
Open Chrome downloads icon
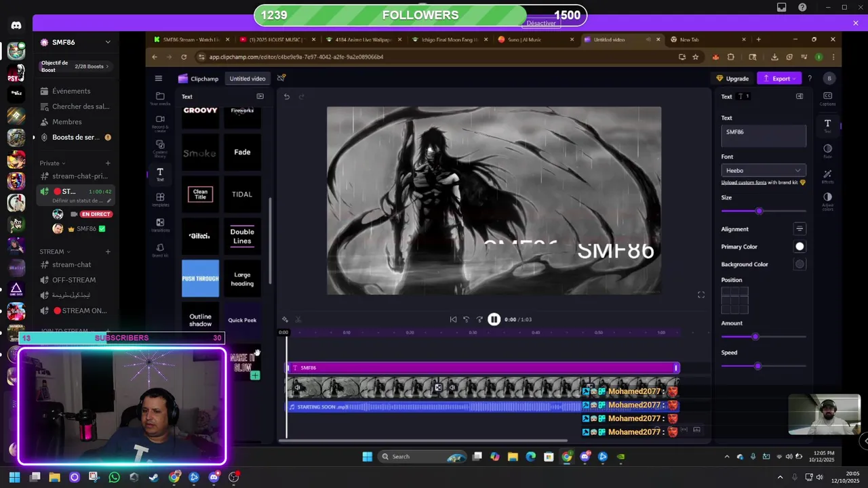tap(774, 57)
